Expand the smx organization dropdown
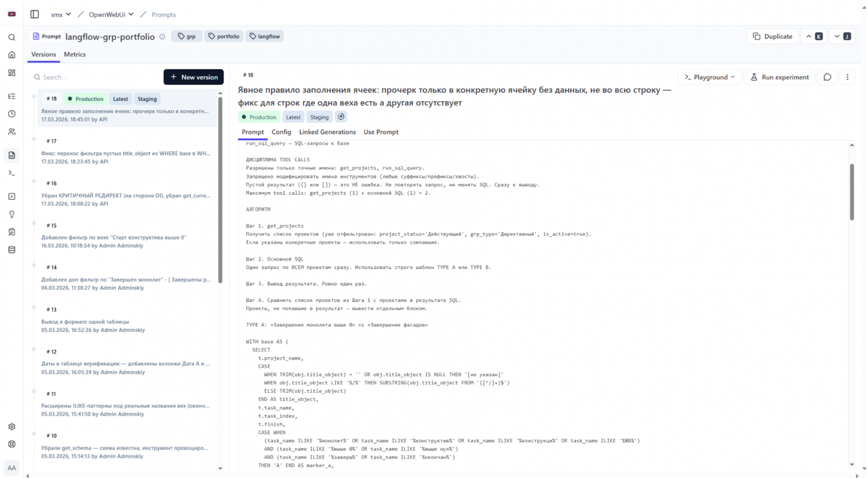 pos(61,14)
